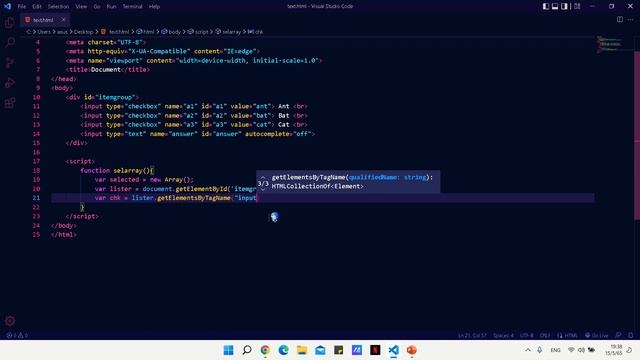Open the Run and Debug view
The image size is (640, 360).
pos(10,82)
